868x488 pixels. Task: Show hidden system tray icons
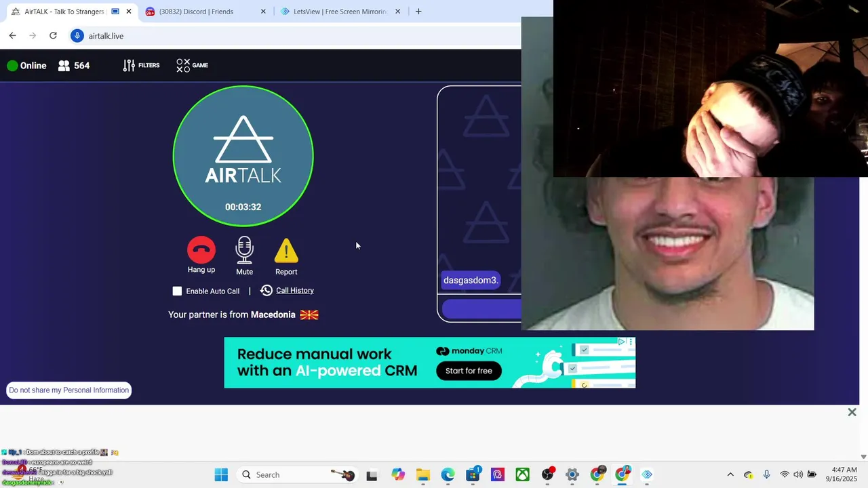pyautogui.click(x=730, y=474)
